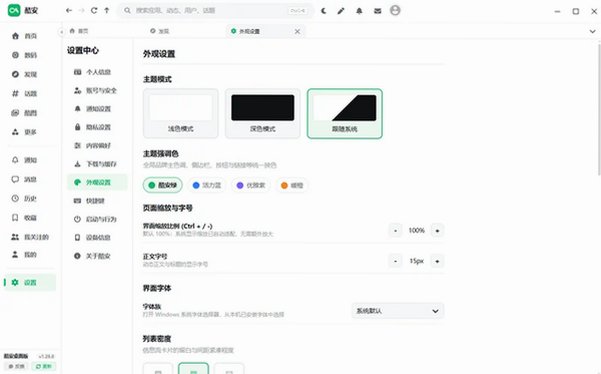The image size is (601, 374).
Task: Select the light mode theme card
Action: click(x=181, y=113)
